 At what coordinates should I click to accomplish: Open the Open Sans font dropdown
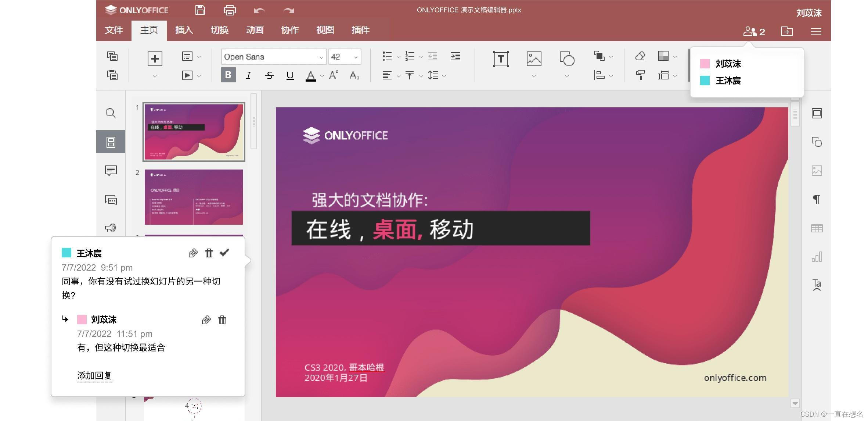pyautogui.click(x=321, y=57)
